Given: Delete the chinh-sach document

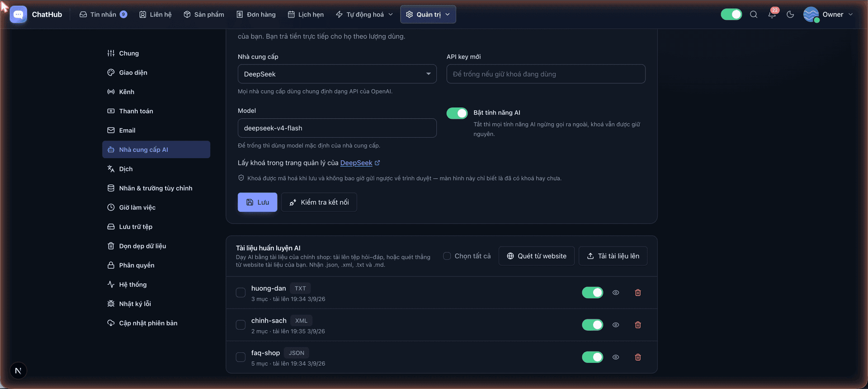Looking at the screenshot, I should point(638,325).
